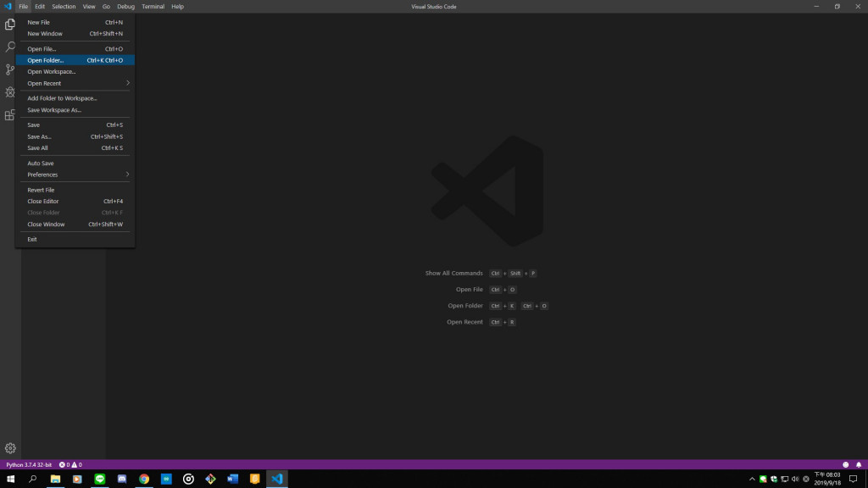Open the Terminal menu
Image resolution: width=868 pixels, height=488 pixels.
coord(153,7)
